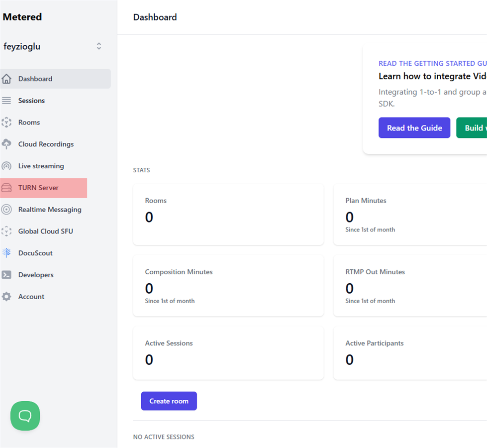Click the NO ACTIVE SESSIONS text
487x448 pixels.
click(x=164, y=437)
